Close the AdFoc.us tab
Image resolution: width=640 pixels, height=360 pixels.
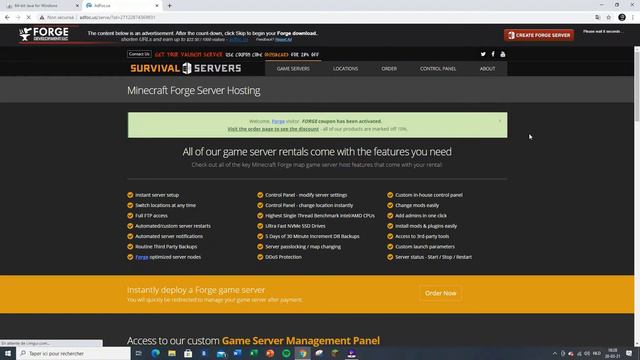pos(157,6)
